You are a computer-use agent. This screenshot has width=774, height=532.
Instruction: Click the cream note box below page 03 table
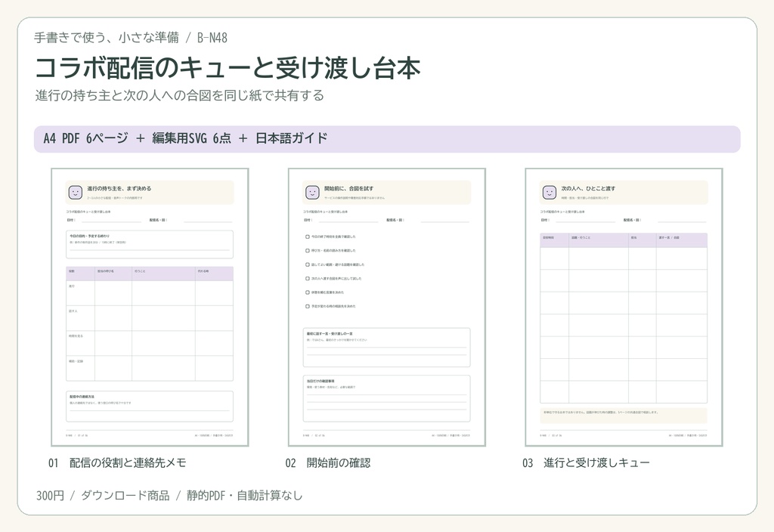(624, 415)
